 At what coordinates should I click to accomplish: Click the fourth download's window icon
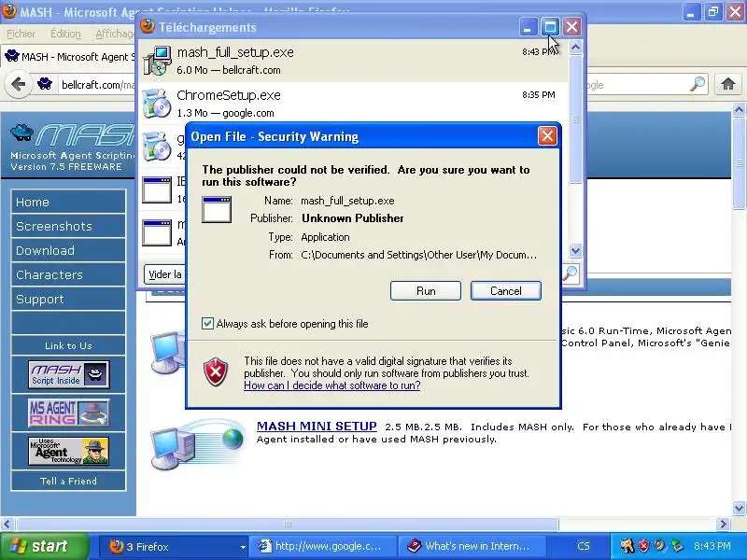pos(157,189)
